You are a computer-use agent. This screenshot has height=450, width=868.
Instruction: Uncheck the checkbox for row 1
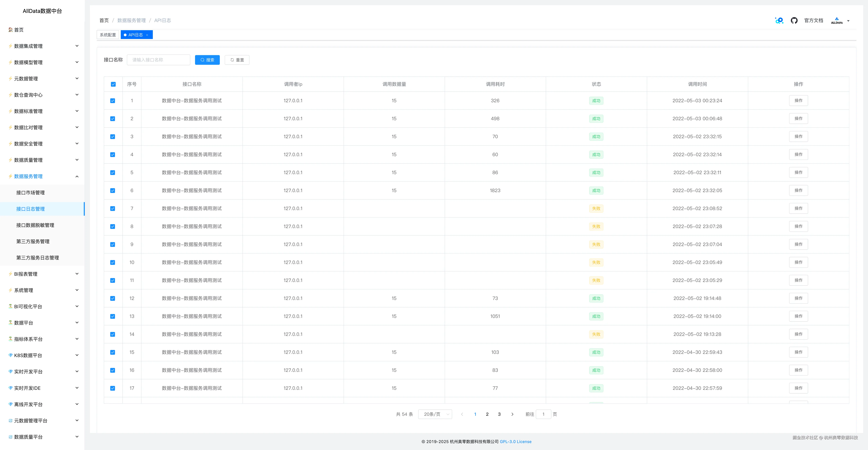[x=113, y=101]
